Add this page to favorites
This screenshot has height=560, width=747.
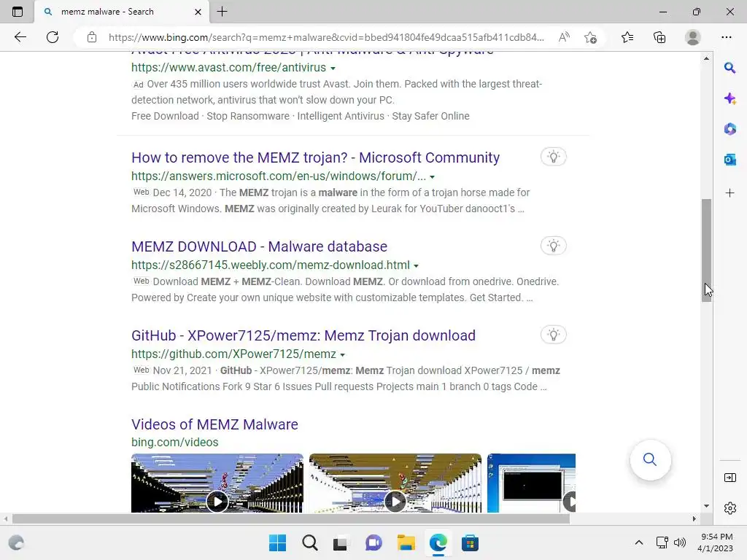pos(591,37)
